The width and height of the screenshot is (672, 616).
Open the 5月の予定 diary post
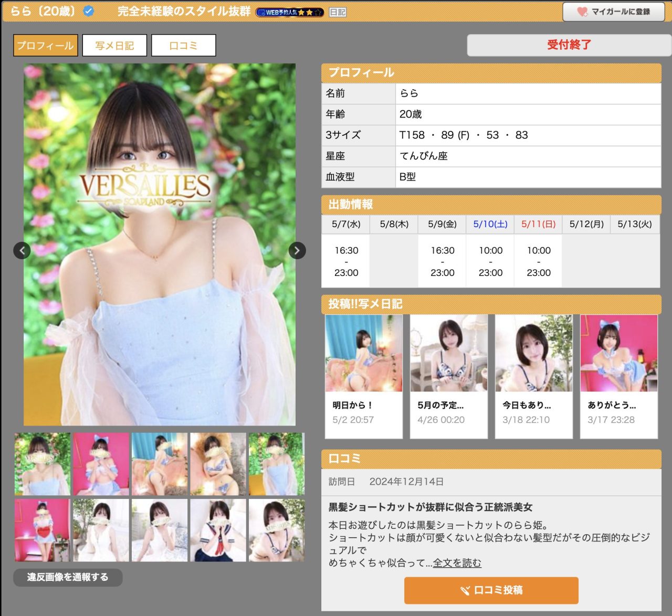point(449,376)
